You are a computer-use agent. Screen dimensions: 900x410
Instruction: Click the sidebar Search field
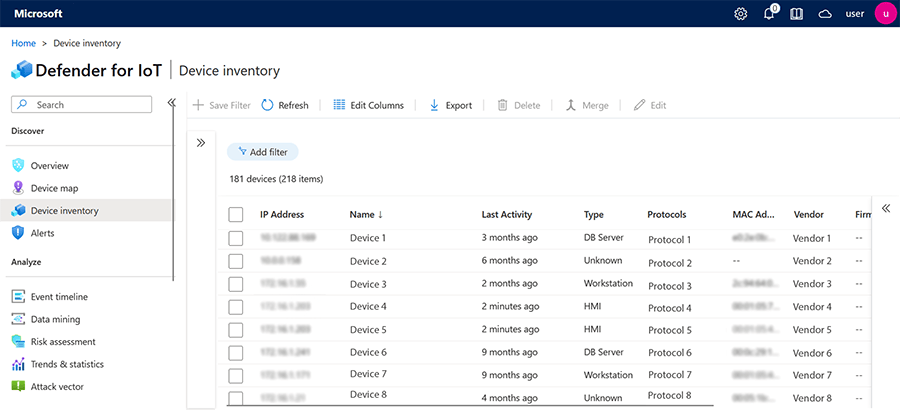click(82, 105)
